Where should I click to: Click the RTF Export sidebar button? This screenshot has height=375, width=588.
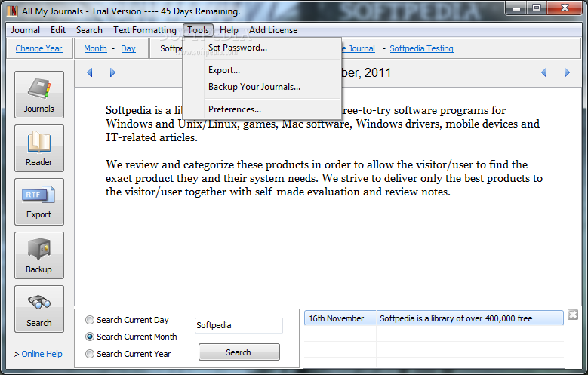pos(39,201)
